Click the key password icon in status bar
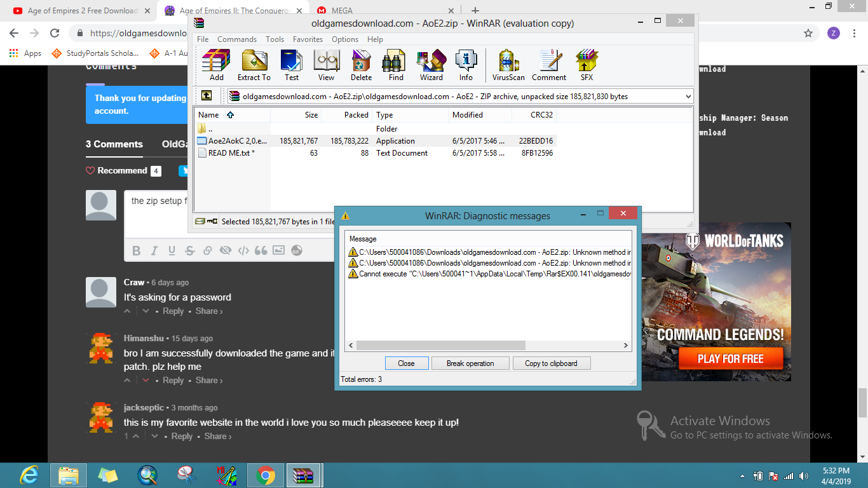868x488 pixels. pos(212,222)
